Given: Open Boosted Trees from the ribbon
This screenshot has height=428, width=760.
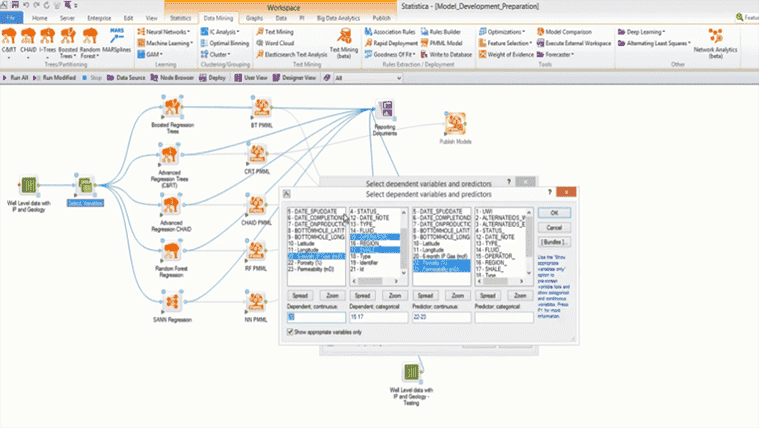Looking at the screenshot, I should (68, 43).
